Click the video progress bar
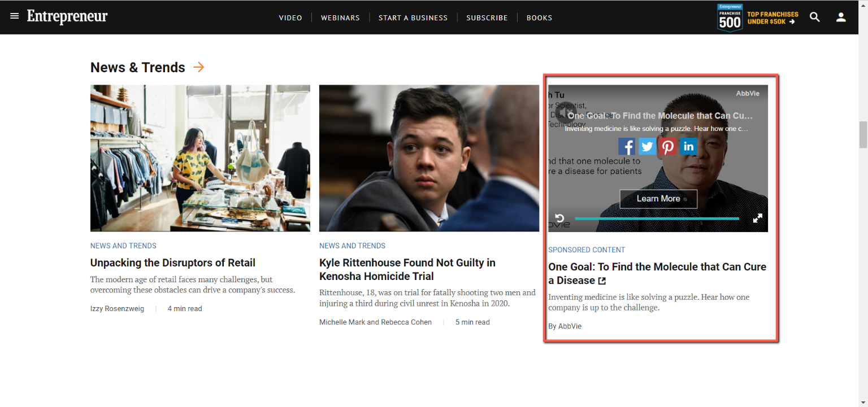Viewport: 868px width, 407px height. coord(657,218)
